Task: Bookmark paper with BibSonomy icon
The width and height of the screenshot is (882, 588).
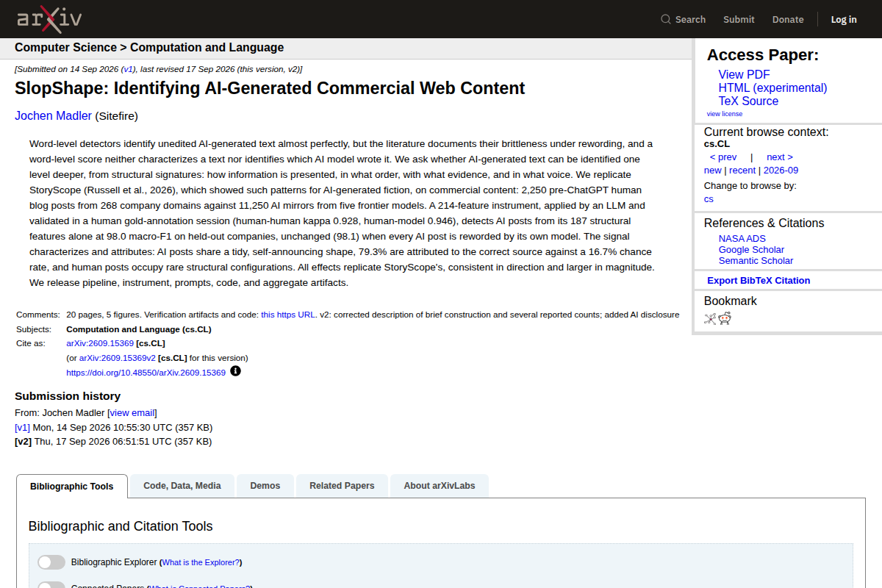Action: (x=710, y=318)
